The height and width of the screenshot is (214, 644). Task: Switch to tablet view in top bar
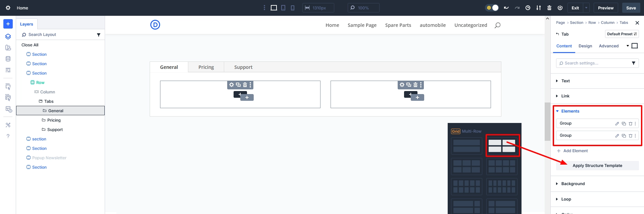click(283, 8)
